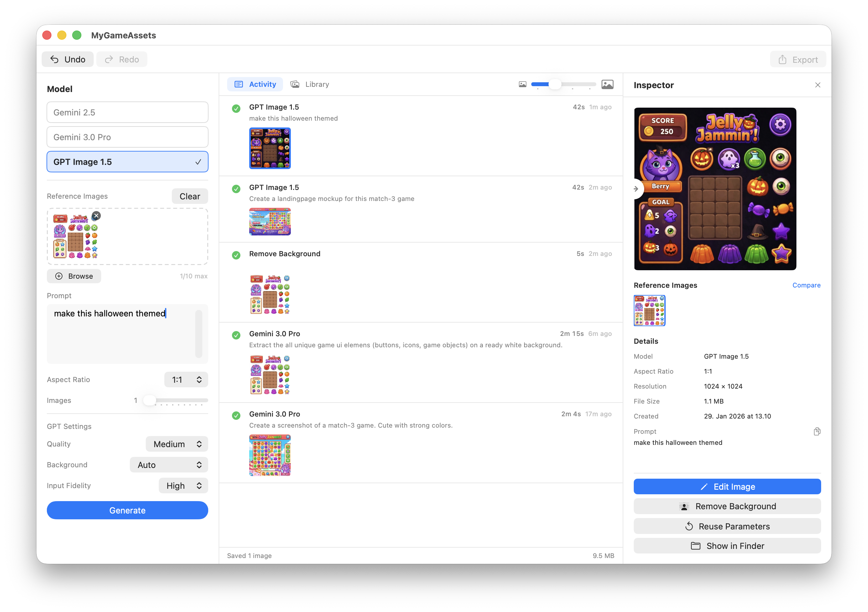Click the Redo button
The width and height of the screenshot is (868, 612).
point(122,59)
